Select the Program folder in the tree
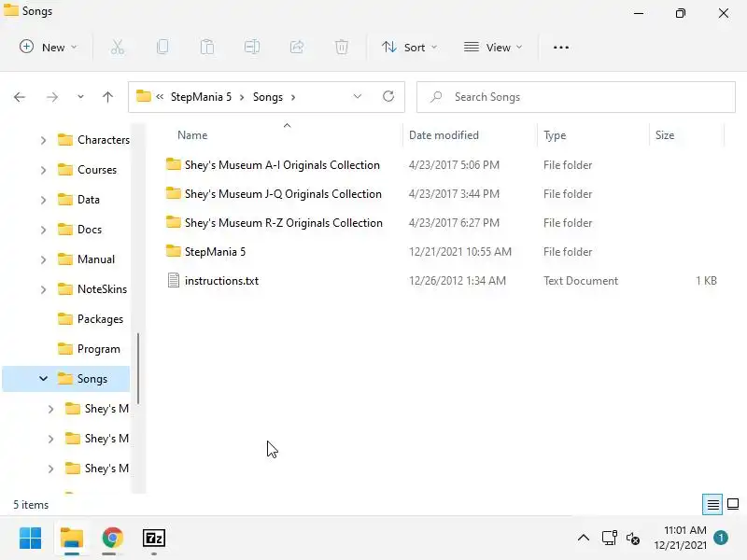The width and height of the screenshot is (747, 560). (89, 349)
